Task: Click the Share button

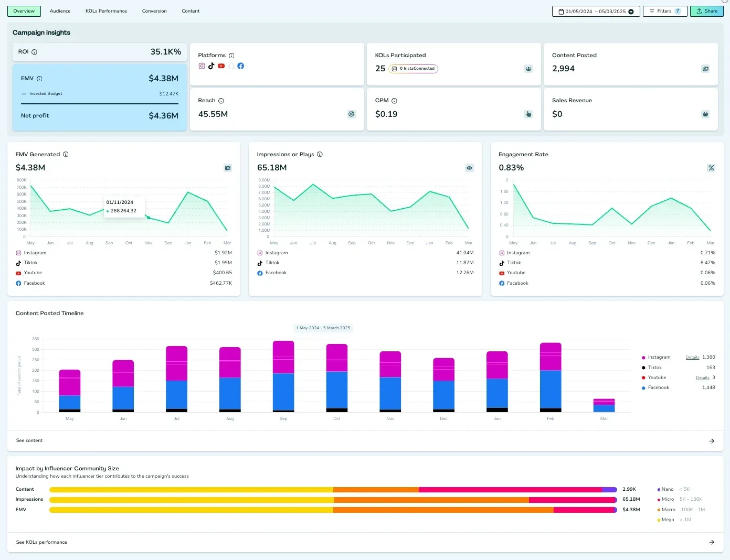Action: pos(707,11)
